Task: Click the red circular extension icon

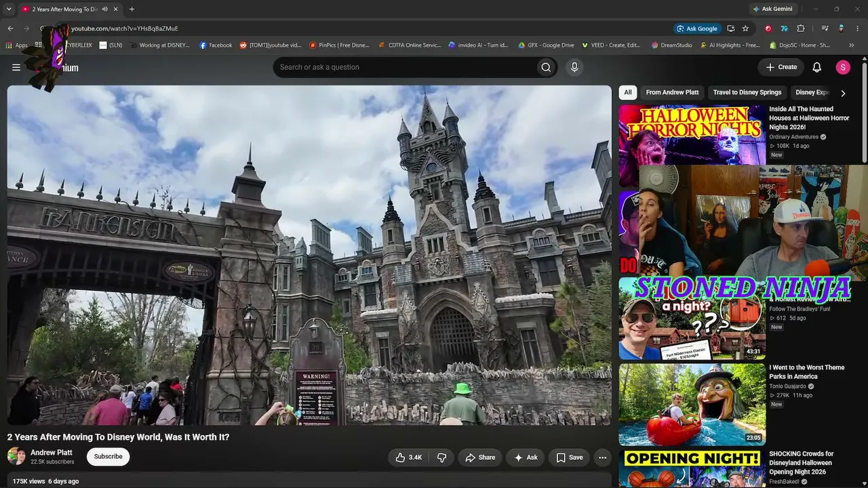Action: point(768,28)
